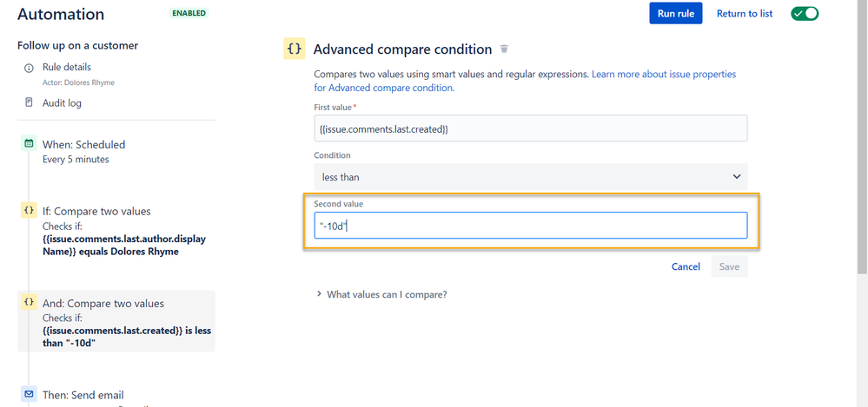This screenshot has width=868, height=407.
Task: Cancel the condition edit
Action: (x=686, y=266)
